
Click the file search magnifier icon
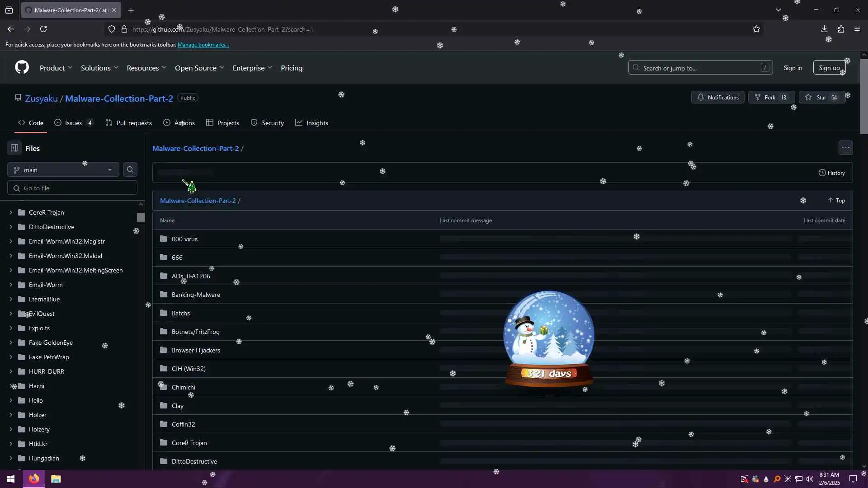(130, 169)
